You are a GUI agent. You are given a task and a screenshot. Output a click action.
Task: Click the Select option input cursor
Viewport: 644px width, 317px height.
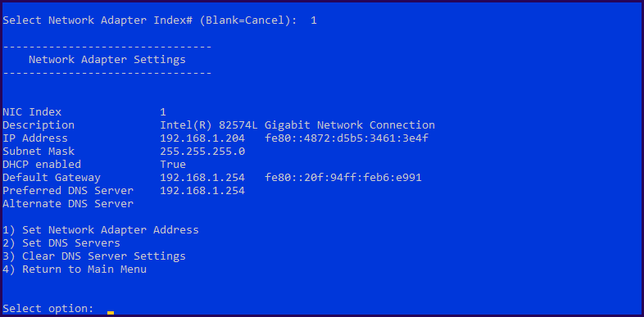111,313
